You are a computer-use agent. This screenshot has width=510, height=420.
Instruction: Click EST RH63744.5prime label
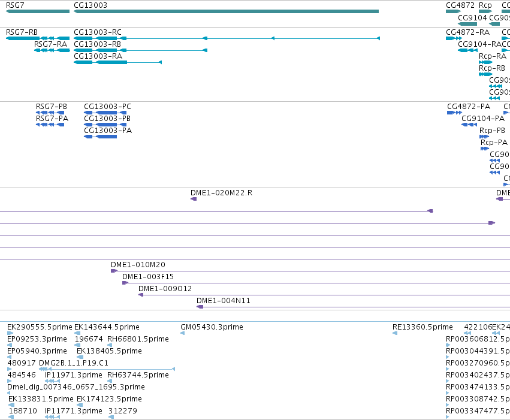click(138, 375)
